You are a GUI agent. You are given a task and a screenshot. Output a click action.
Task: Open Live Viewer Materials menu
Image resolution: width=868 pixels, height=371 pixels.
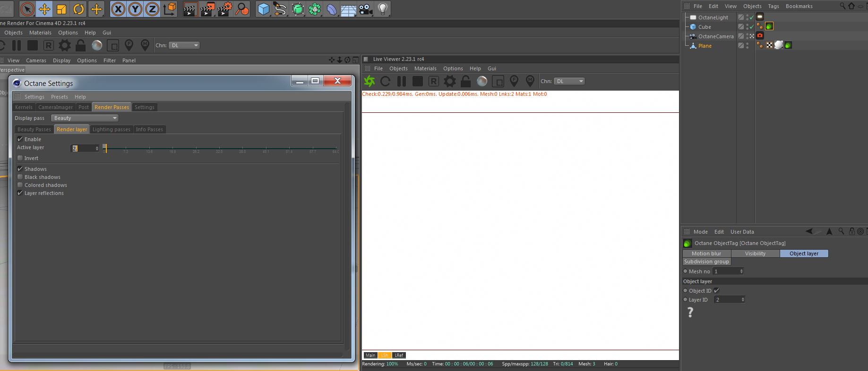pos(425,68)
